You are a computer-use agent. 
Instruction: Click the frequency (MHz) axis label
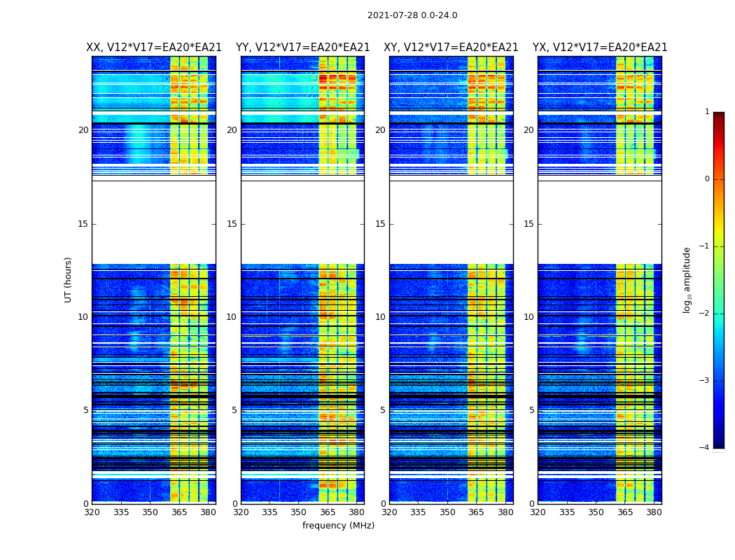point(338,525)
